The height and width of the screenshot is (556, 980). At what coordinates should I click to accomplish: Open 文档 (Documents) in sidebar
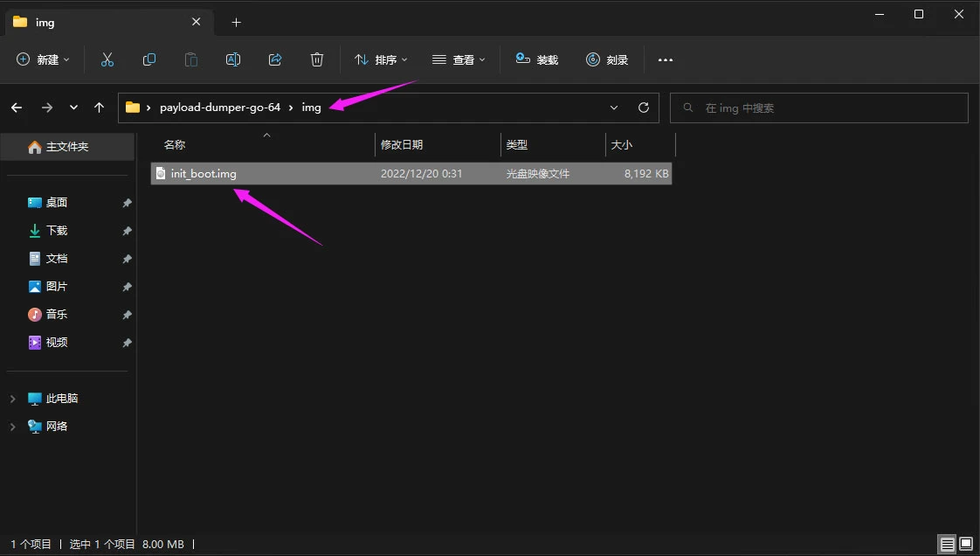tap(57, 259)
